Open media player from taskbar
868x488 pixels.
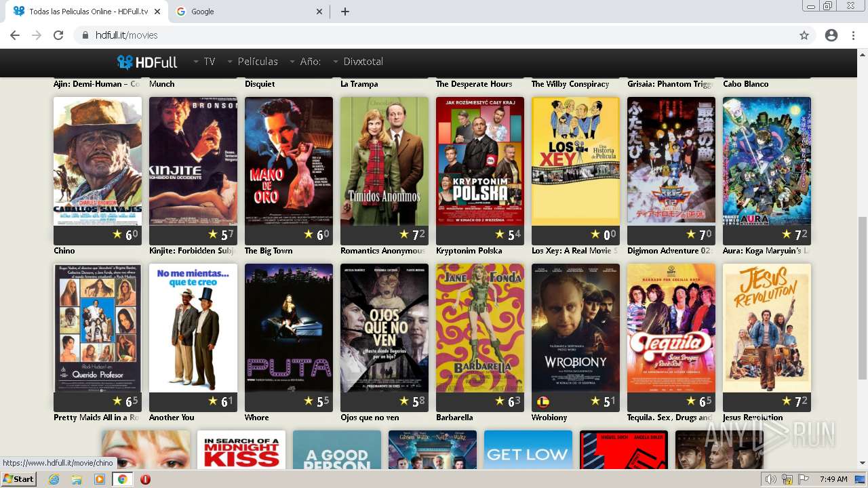click(x=100, y=479)
